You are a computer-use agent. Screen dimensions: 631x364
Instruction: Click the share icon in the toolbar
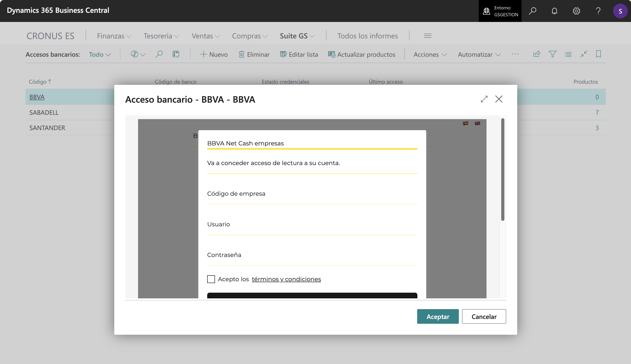point(537,54)
